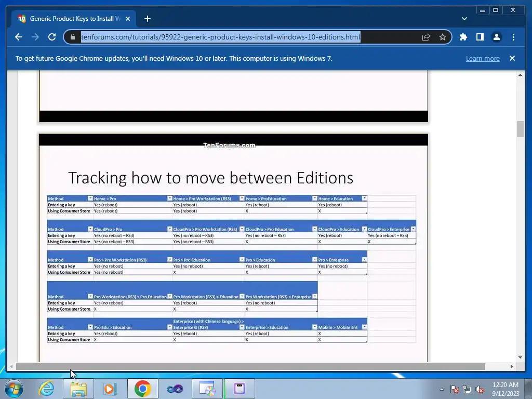Click the horizontal scrollbar thumb
Viewport: 532px width, 399px height.
tap(250, 366)
